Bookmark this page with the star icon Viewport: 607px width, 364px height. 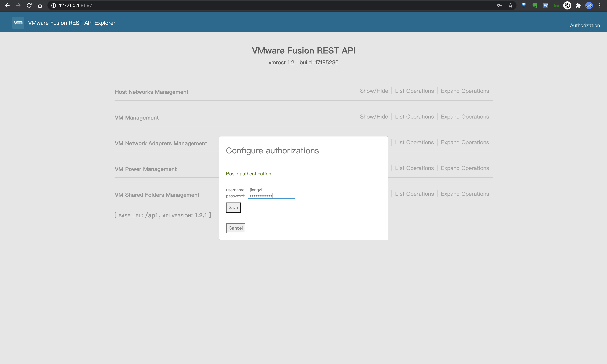tap(511, 5)
